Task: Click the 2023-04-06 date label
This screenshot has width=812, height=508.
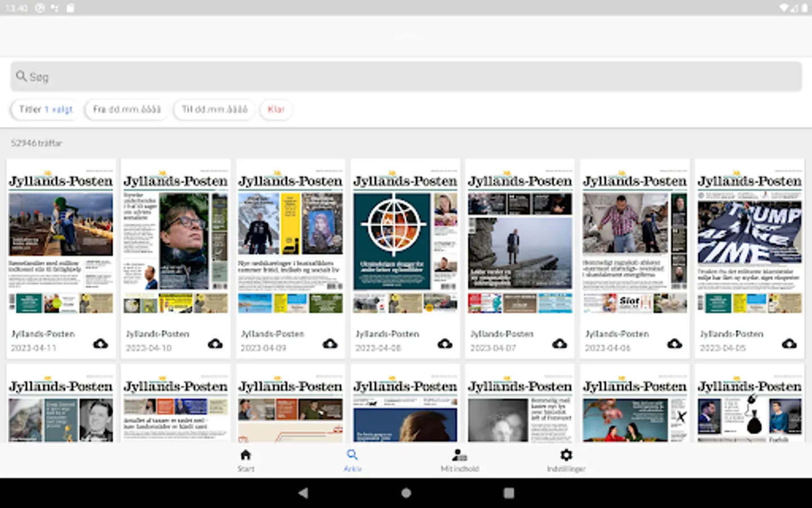Action: [608, 348]
